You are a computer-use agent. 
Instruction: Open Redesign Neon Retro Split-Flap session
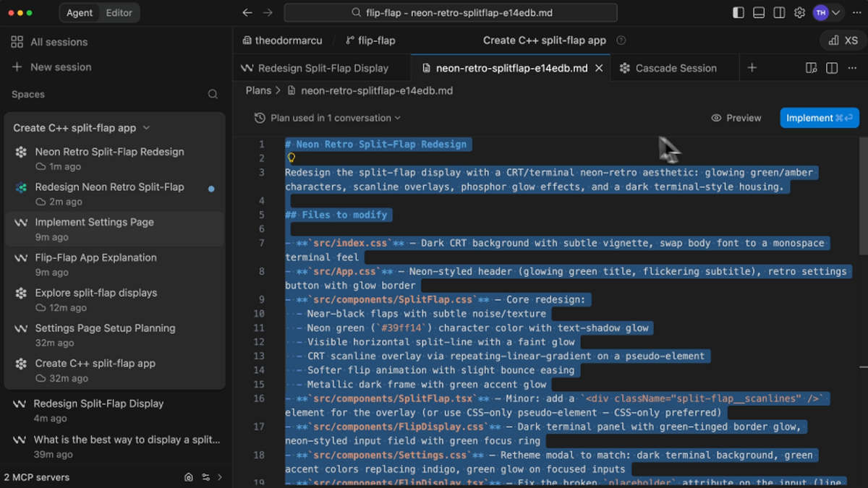click(114, 194)
